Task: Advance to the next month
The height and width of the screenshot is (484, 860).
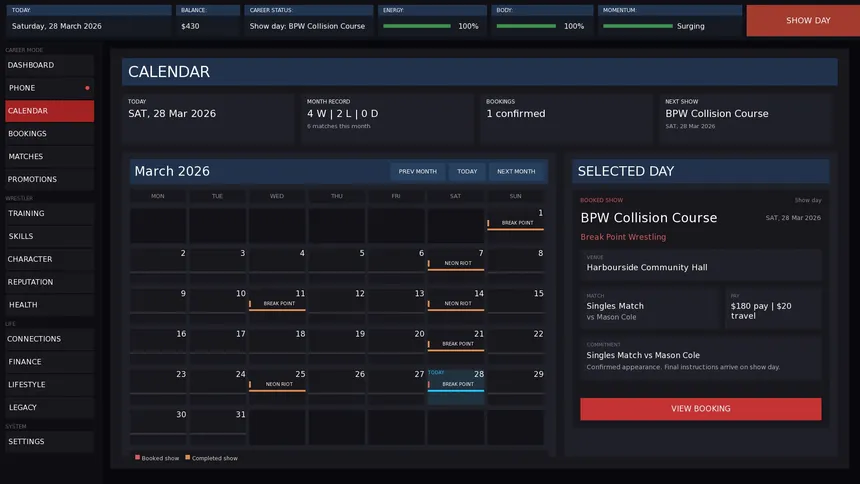Action: tap(516, 171)
